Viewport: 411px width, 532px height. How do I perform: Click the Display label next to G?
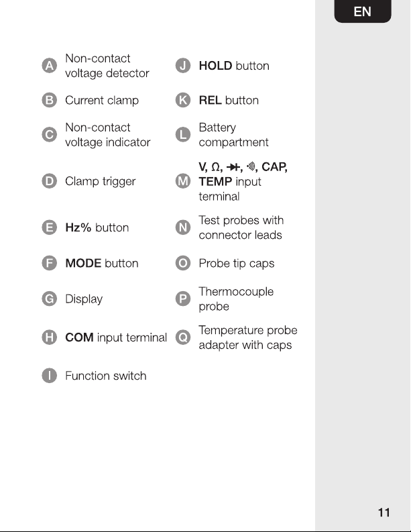pos(84,299)
